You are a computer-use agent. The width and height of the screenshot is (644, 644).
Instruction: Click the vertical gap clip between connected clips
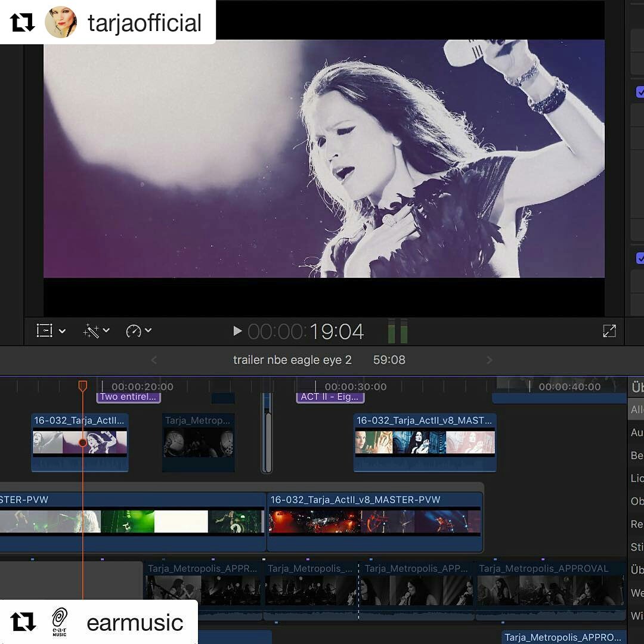coord(267,432)
